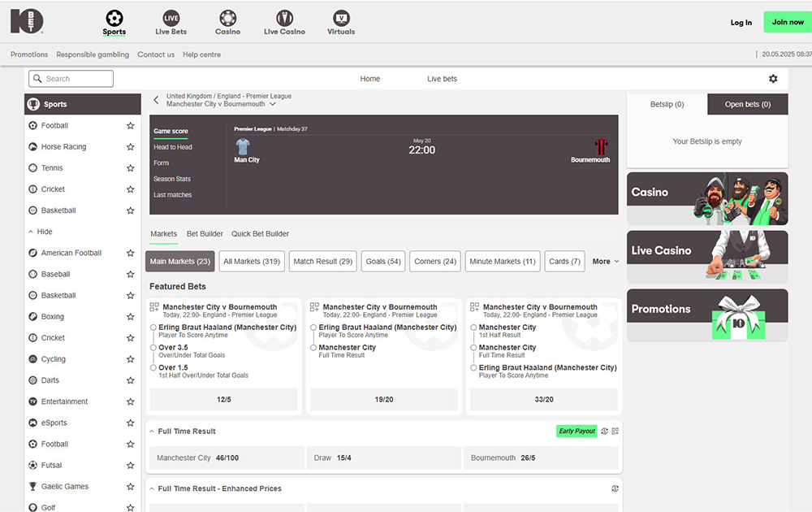The image size is (812, 512).
Task: Filter by Corners (24) markets
Action: [x=435, y=262]
